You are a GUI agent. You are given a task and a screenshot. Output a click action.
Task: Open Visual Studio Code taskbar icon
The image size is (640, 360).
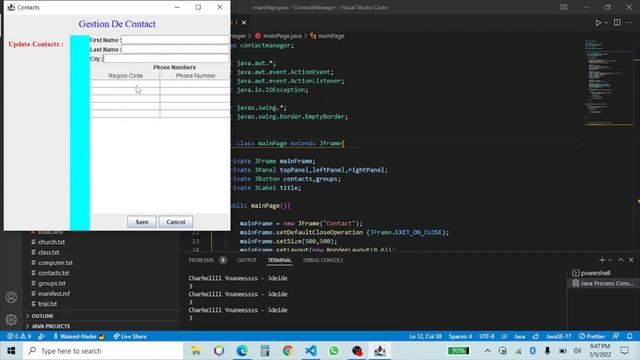pyautogui.click(x=311, y=351)
